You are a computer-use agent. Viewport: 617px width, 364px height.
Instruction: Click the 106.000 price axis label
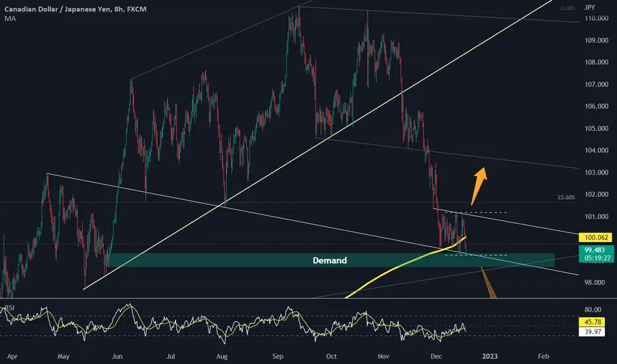596,107
